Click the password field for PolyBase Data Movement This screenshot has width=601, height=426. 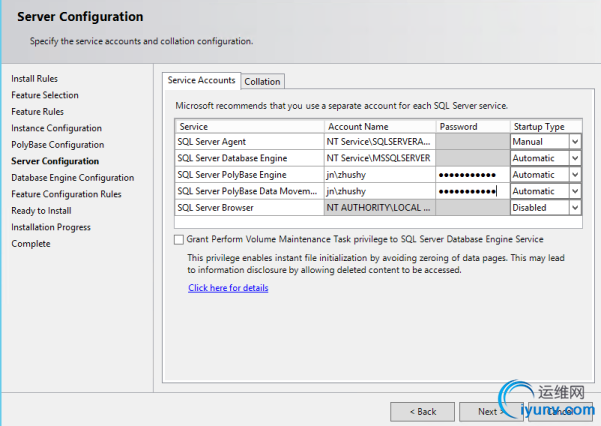pyautogui.click(x=473, y=191)
